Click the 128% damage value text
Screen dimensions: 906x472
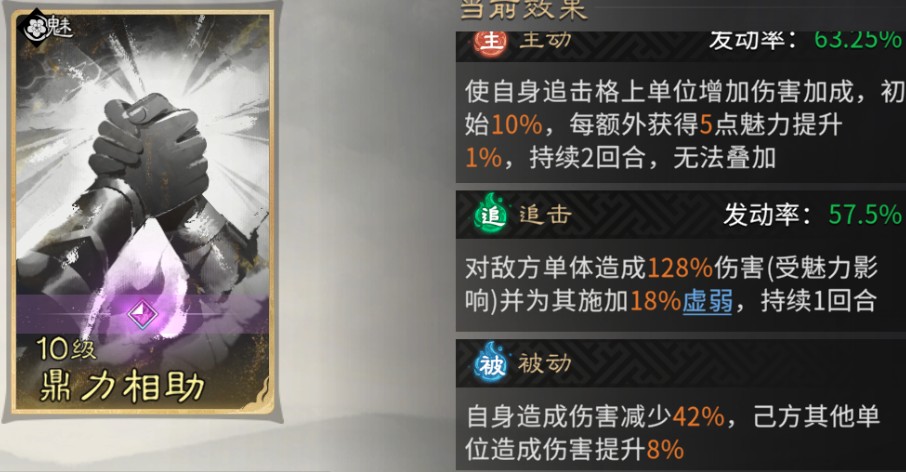(680, 268)
